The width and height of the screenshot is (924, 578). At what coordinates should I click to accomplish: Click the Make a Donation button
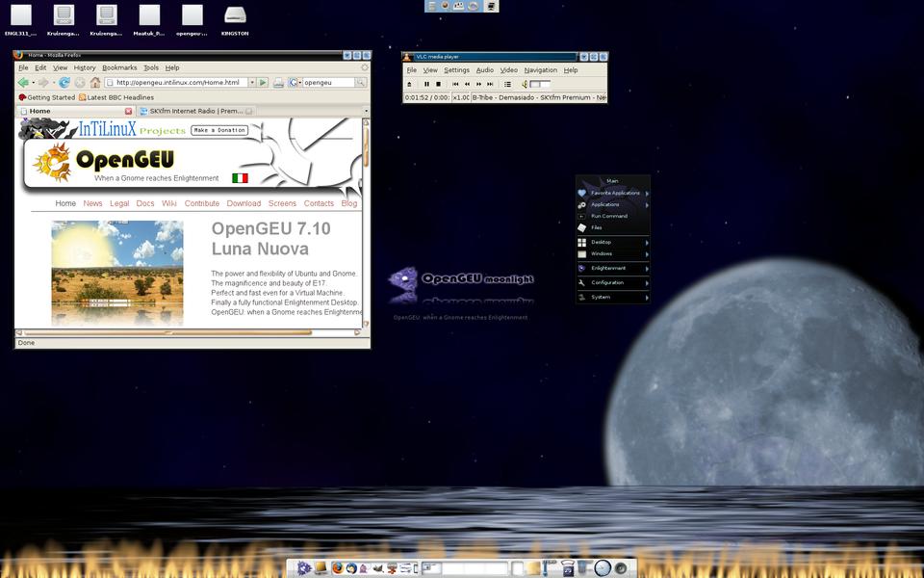(x=218, y=130)
